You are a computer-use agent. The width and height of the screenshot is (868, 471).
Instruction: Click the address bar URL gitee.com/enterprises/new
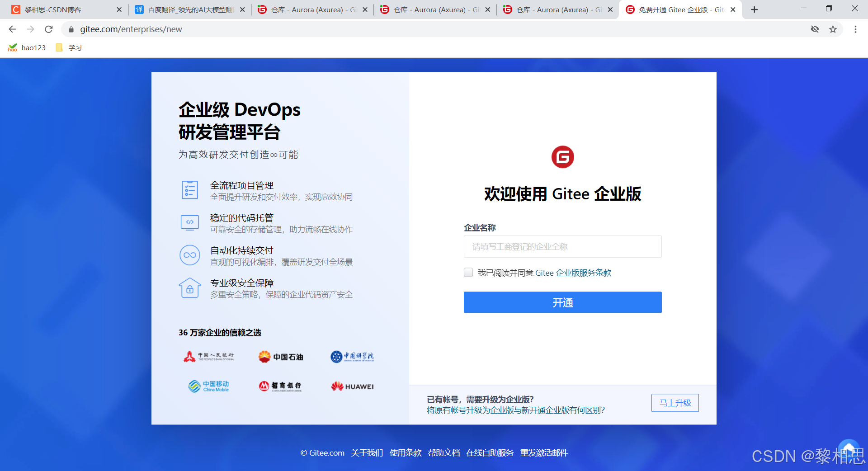(131, 29)
